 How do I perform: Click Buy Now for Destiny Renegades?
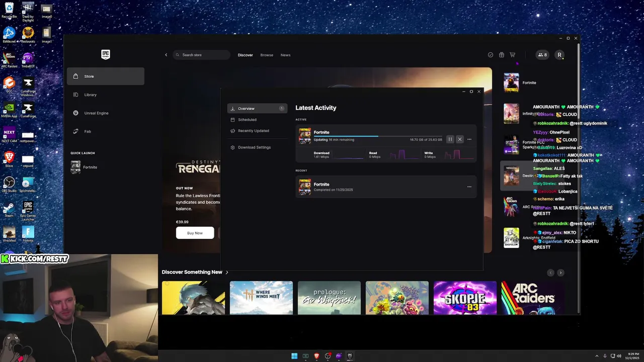click(195, 233)
